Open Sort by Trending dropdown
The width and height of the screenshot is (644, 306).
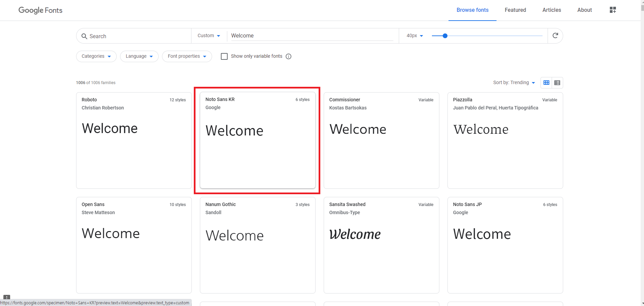pos(514,82)
